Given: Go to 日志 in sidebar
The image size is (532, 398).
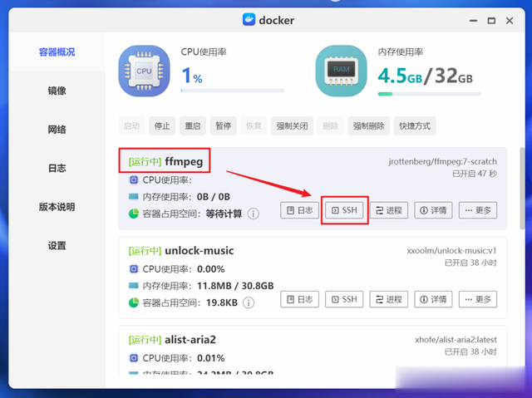Looking at the screenshot, I should [57, 168].
